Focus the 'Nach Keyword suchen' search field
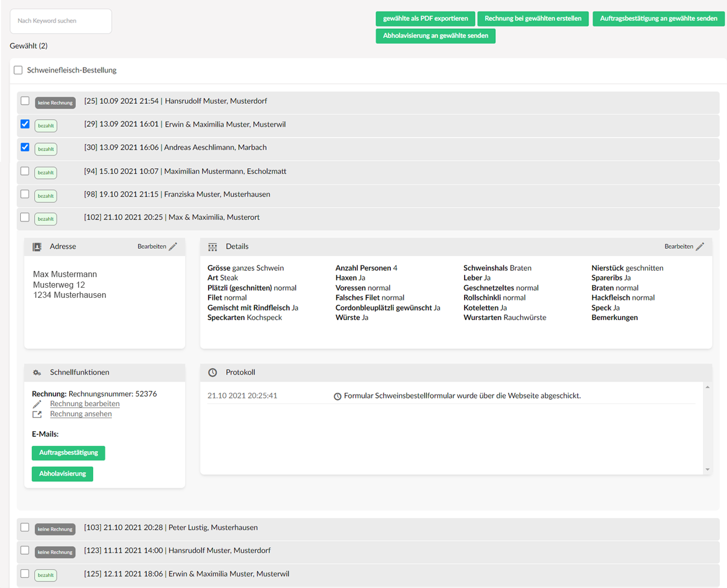 coord(61,21)
